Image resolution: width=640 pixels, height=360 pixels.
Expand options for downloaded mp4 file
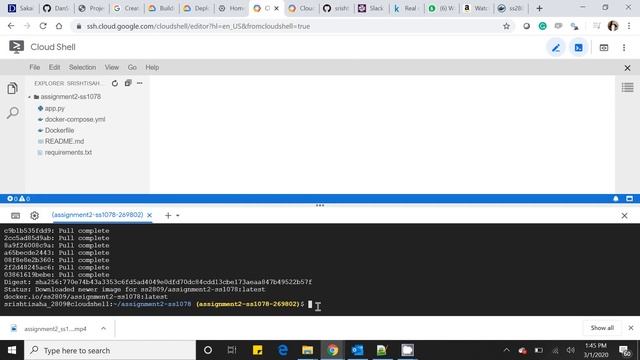[103, 328]
